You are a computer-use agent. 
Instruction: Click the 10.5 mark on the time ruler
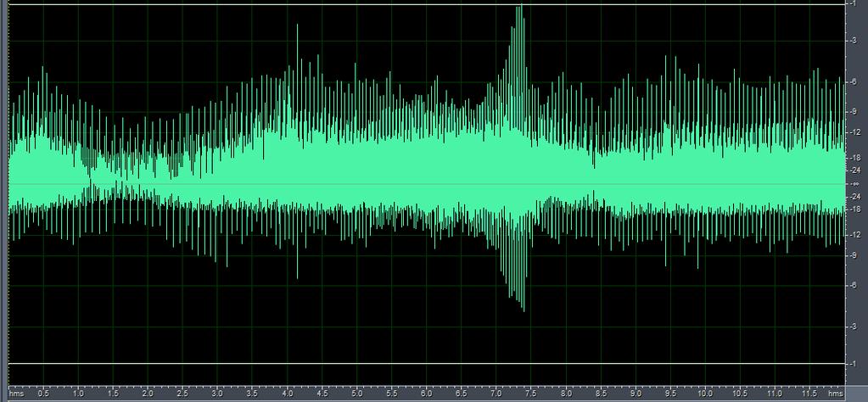coord(740,394)
